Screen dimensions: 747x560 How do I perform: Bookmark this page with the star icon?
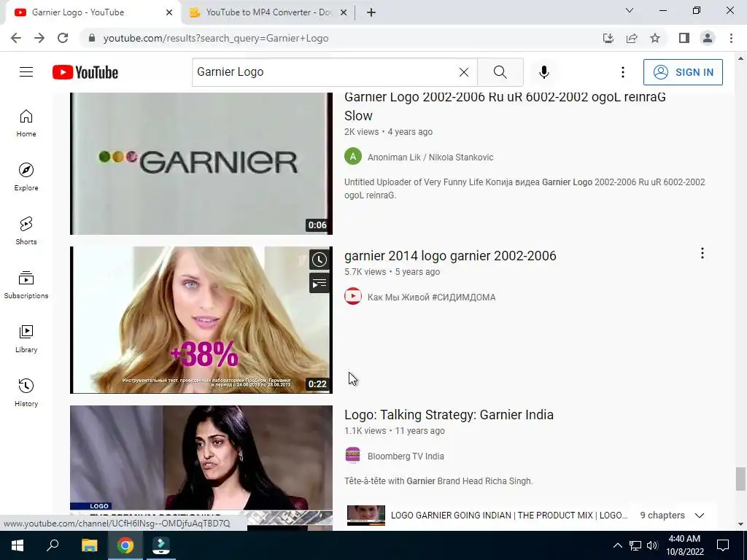655,38
